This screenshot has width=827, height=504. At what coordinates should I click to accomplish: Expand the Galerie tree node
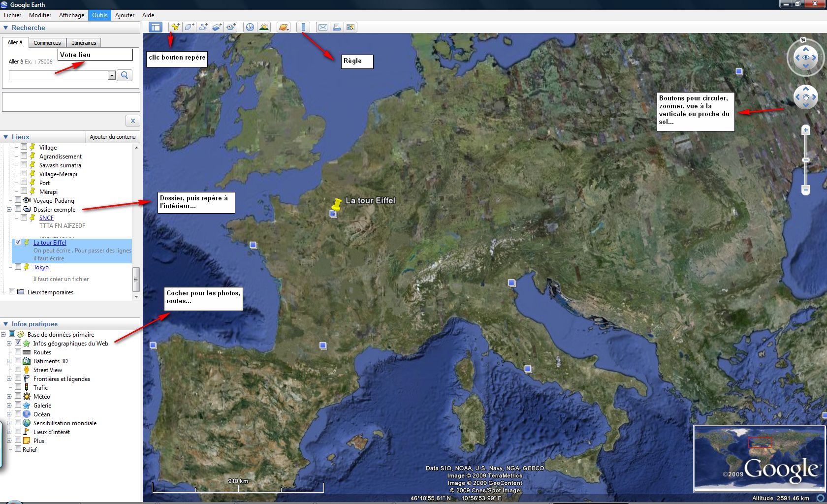[9, 405]
